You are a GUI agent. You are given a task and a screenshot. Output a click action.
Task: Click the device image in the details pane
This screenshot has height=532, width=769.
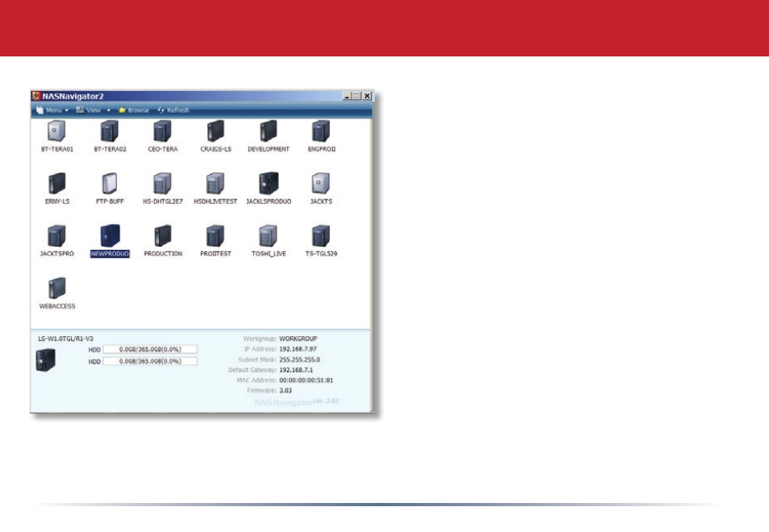(x=46, y=360)
